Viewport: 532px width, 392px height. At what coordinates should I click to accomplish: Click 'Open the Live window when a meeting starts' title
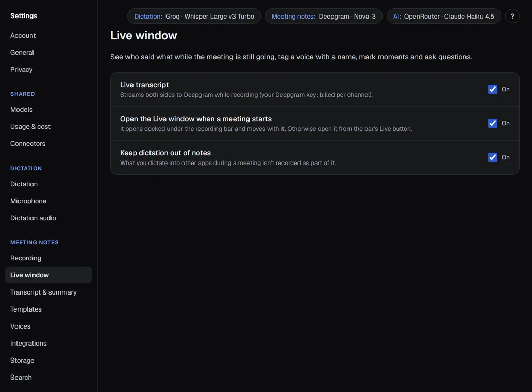(196, 119)
